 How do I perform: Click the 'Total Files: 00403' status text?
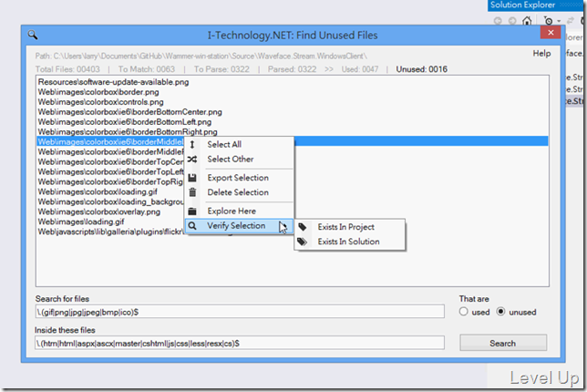pos(67,69)
